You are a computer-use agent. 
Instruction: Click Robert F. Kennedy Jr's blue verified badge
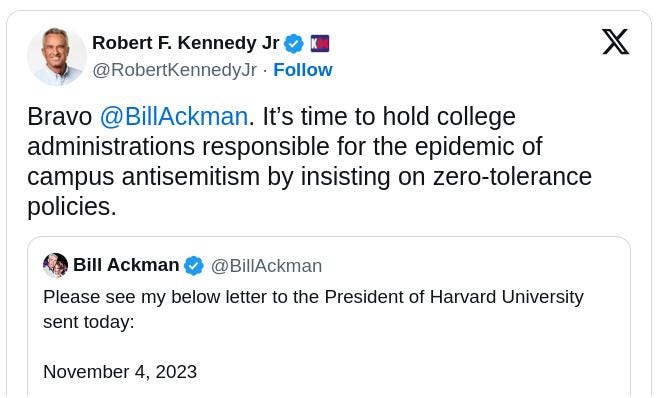click(x=293, y=44)
